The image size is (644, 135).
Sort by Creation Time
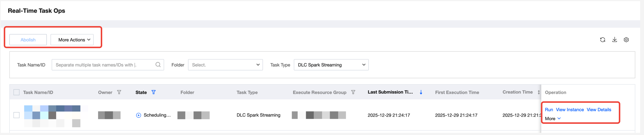click(539, 92)
